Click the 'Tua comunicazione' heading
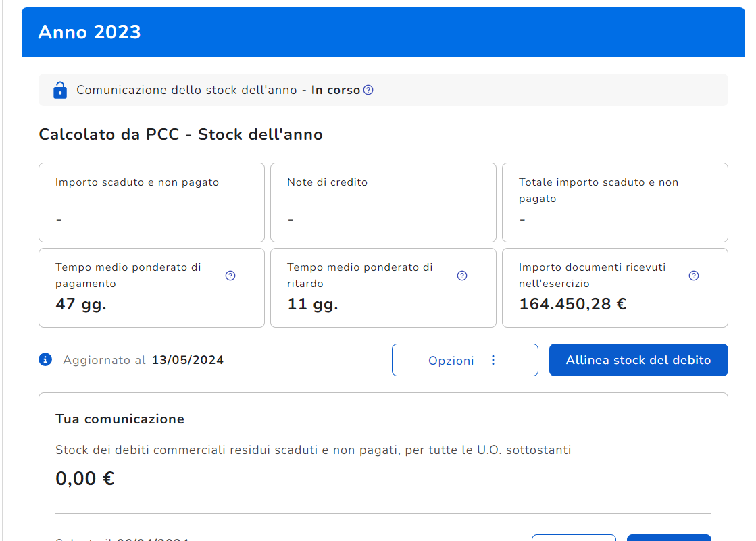Screen dimensions: 756x541 click(x=120, y=419)
